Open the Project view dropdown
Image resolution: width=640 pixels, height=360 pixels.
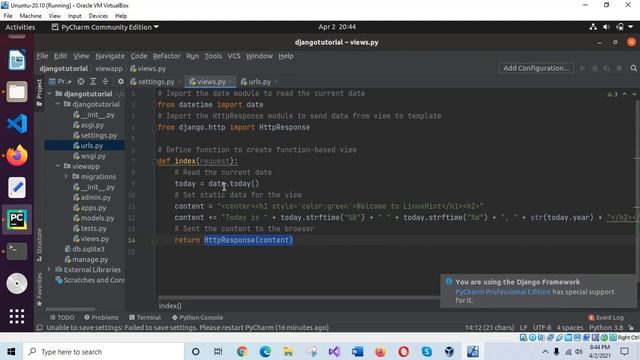(60, 82)
